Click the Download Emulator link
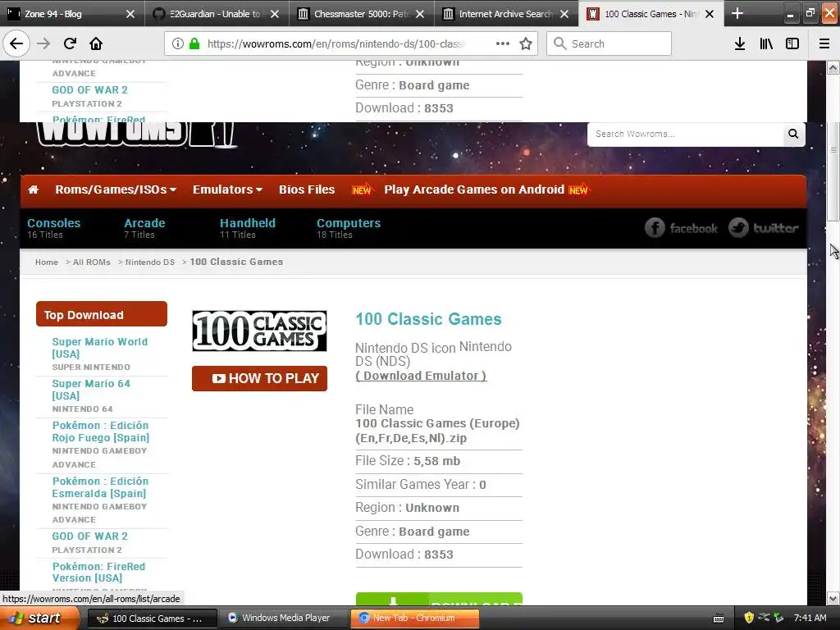 tap(421, 376)
